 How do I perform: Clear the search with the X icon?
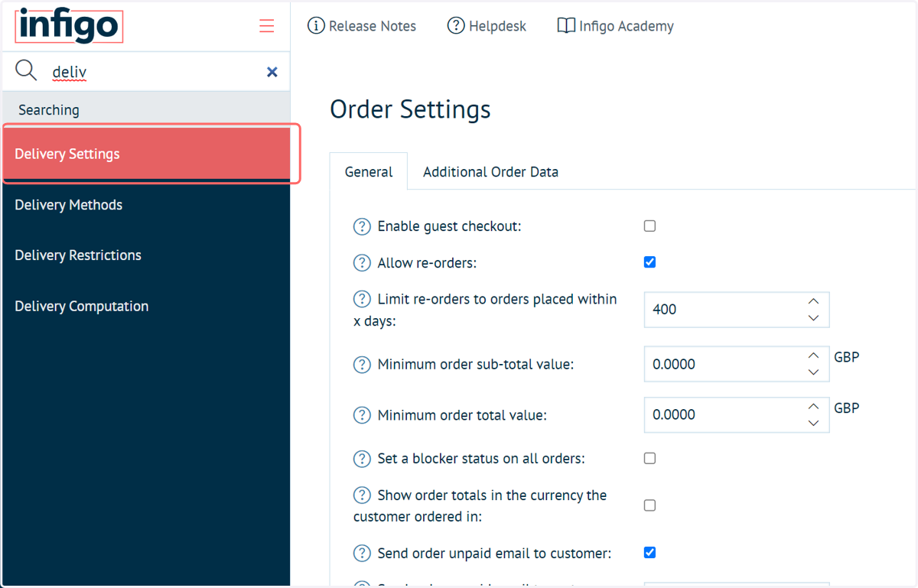coord(272,72)
